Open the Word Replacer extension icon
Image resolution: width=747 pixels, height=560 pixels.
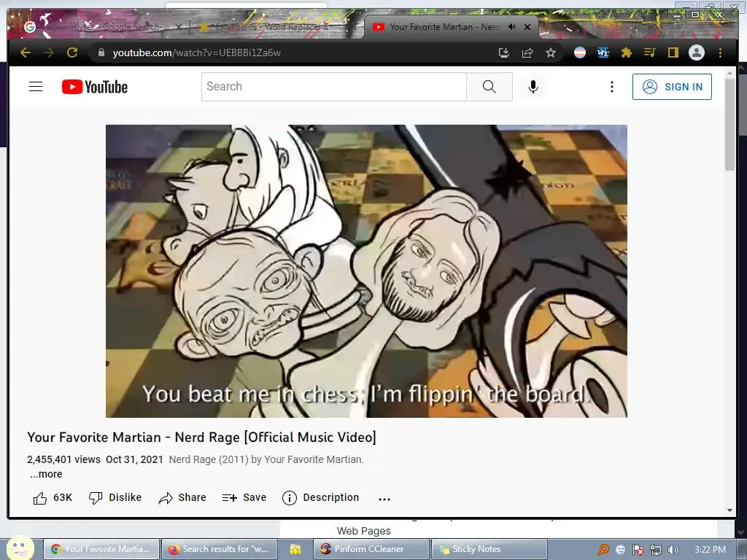pos(603,52)
